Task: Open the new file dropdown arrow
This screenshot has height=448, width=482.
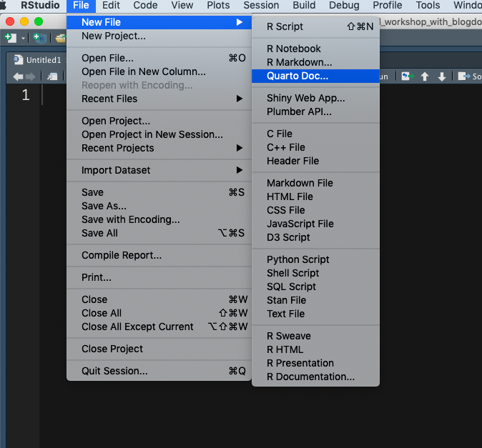Action: click(x=23, y=39)
